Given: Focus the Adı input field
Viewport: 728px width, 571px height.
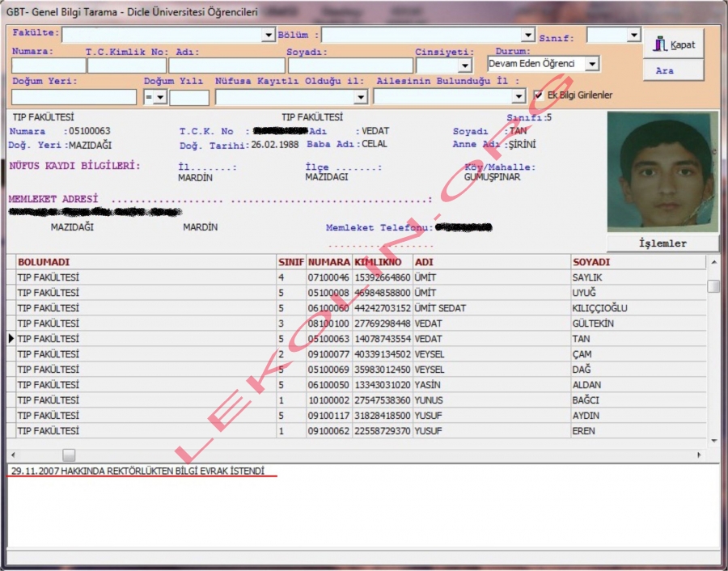Looking at the screenshot, I should 226,66.
